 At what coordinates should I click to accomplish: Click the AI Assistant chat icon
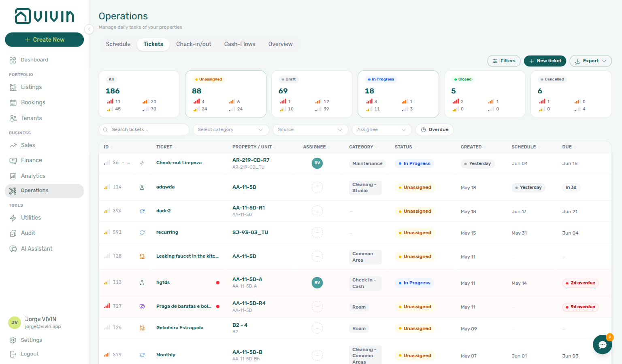[x=13, y=249]
